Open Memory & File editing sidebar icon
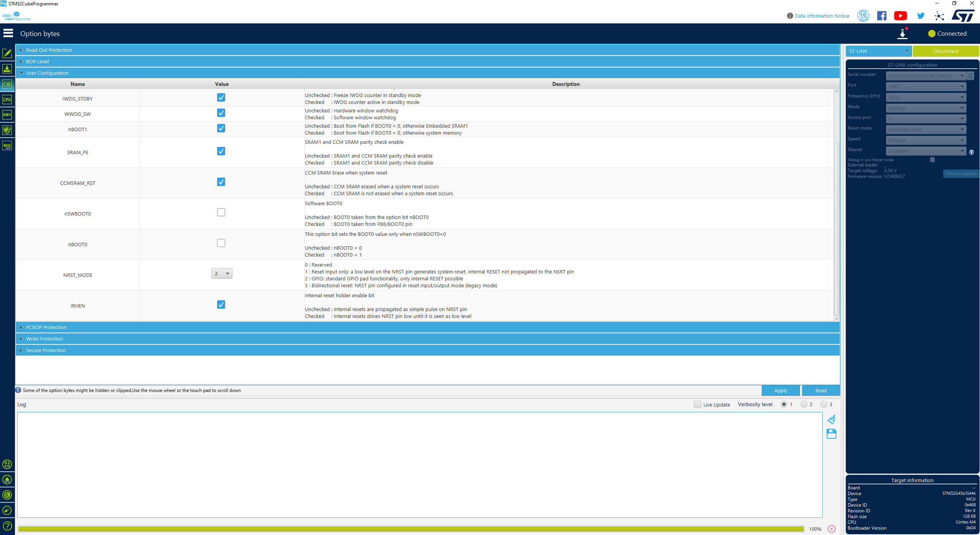Screen dimensions: 980x535 point(7,53)
